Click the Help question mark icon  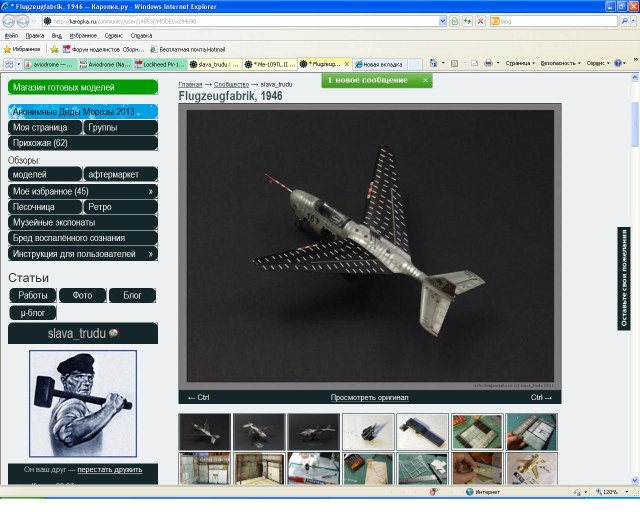(619, 63)
